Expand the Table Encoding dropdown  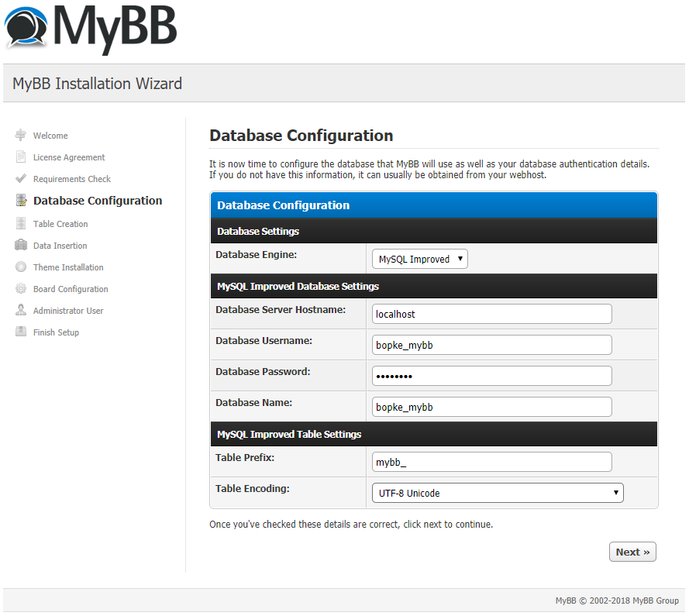click(498, 493)
